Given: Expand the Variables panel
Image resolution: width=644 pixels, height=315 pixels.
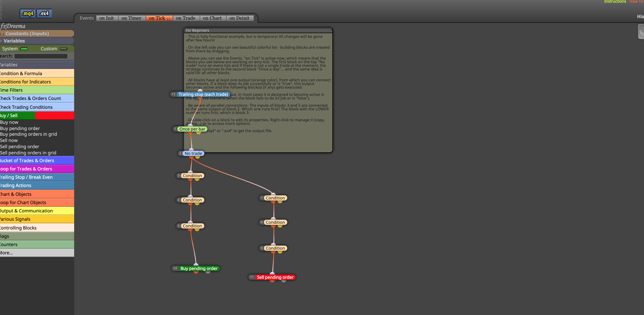Looking at the screenshot, I should [x=37, y=41].
